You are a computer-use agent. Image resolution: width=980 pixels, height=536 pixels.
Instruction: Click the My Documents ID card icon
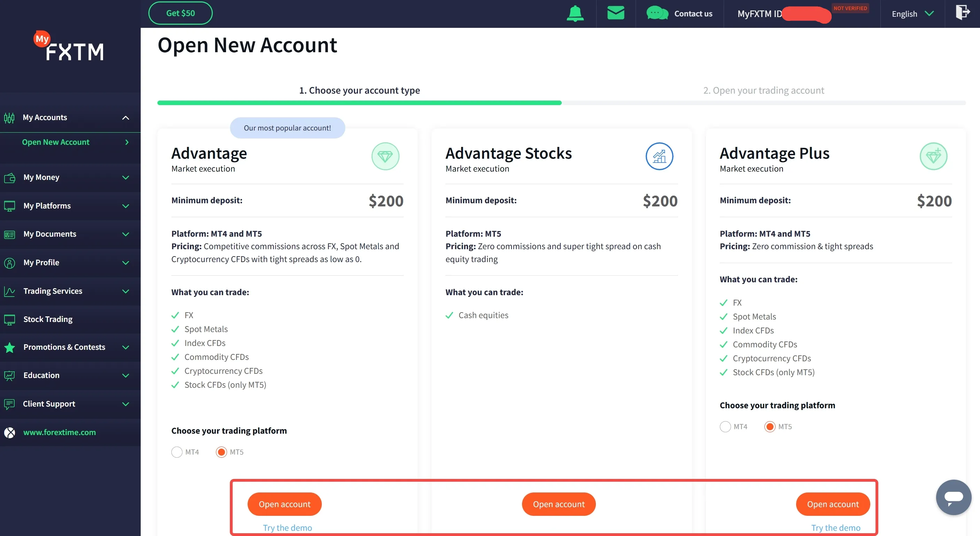[x=9, y=235]
